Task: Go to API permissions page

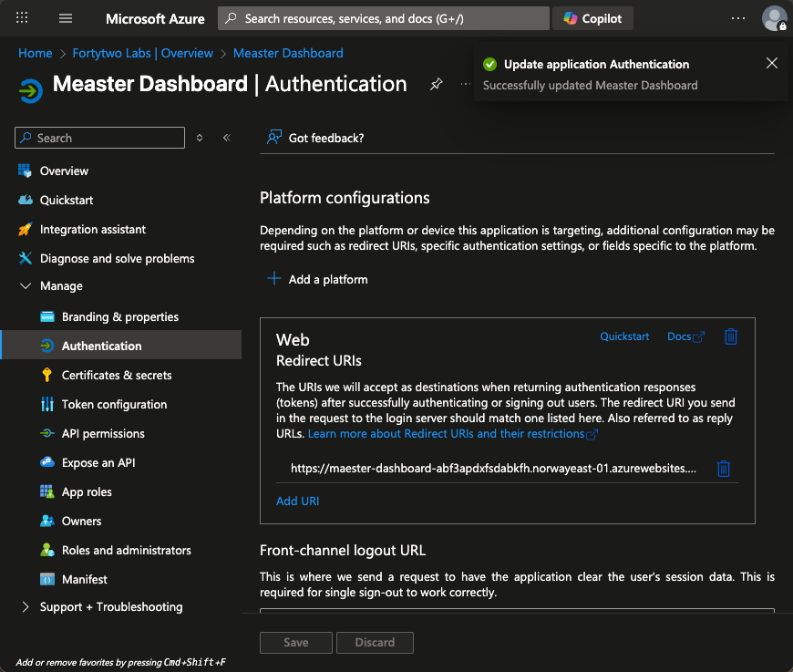Action: [103, 434]
